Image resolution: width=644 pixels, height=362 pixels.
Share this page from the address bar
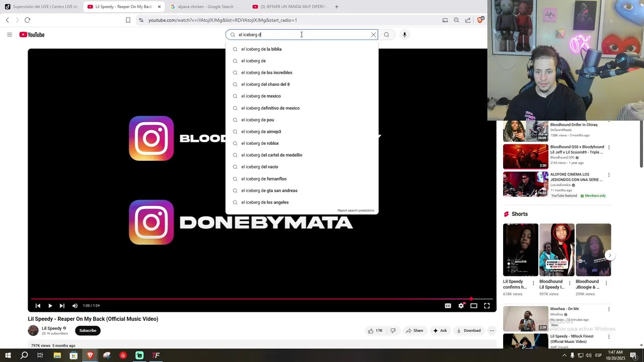[468, 20]
